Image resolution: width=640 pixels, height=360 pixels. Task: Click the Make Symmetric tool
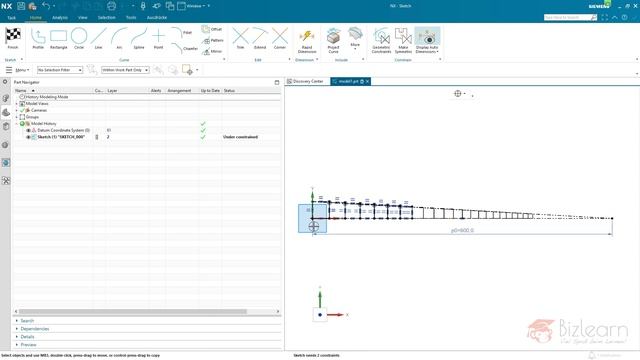[x=403, y=40]
